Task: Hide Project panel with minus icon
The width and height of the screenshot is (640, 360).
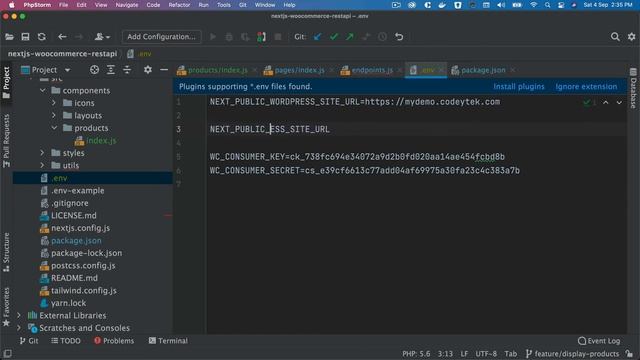Action: click(164, 70)
